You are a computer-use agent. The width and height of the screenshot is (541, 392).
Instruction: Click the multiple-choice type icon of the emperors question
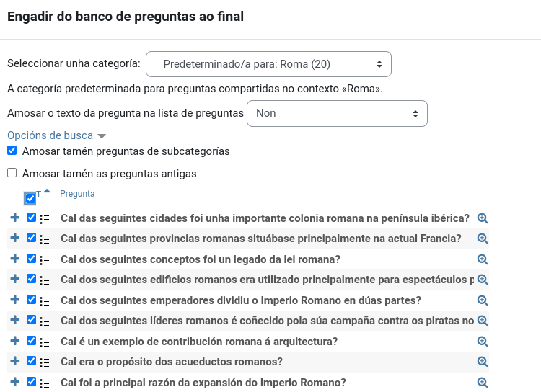tap(45, 300)
